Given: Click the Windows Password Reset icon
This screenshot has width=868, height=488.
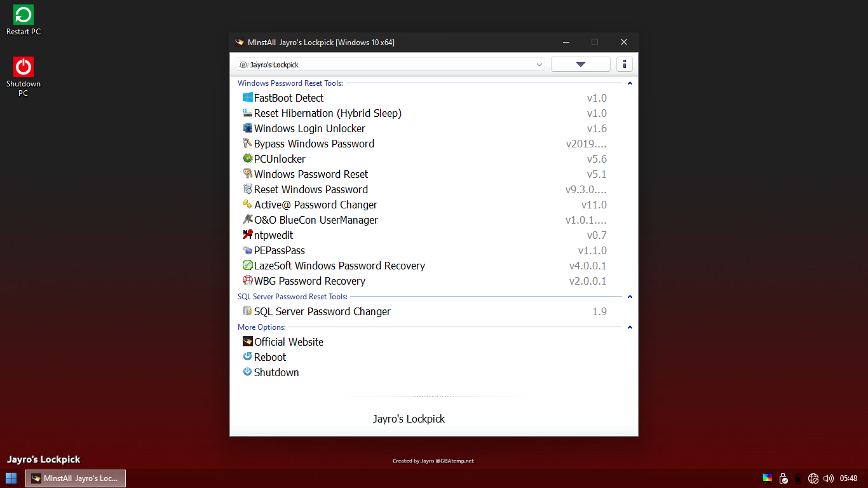Looking at the screenshot, I should 248,173.
